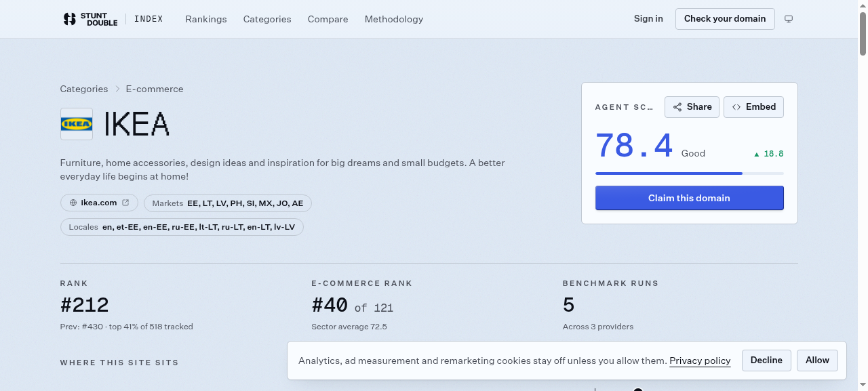Image resolution: width=868 pixels, height=391 pixels.
Task: Open the Stunt Double logo home link
Action: [90, 19]
